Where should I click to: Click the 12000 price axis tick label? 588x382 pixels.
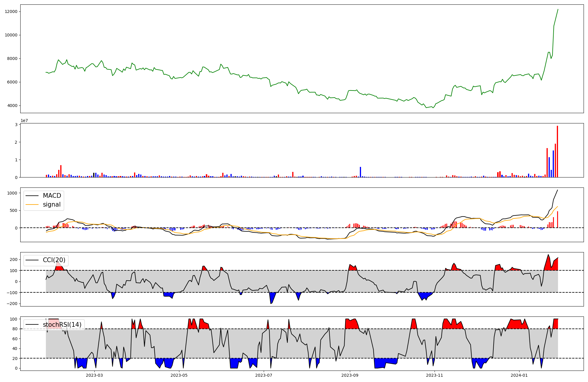click(x=11, y=11)
